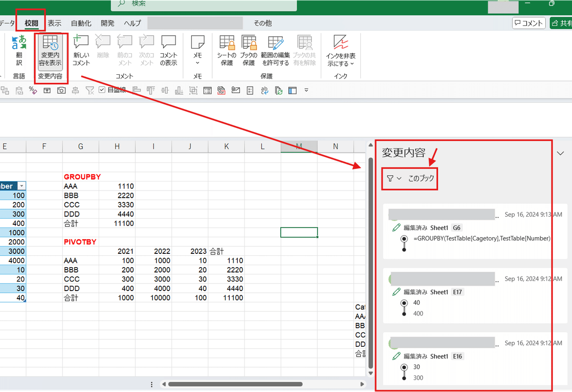Viewport: 572px width, 392px height.
Task: Open the table header filter arrow in column E
Action: [x=20, y=186]
